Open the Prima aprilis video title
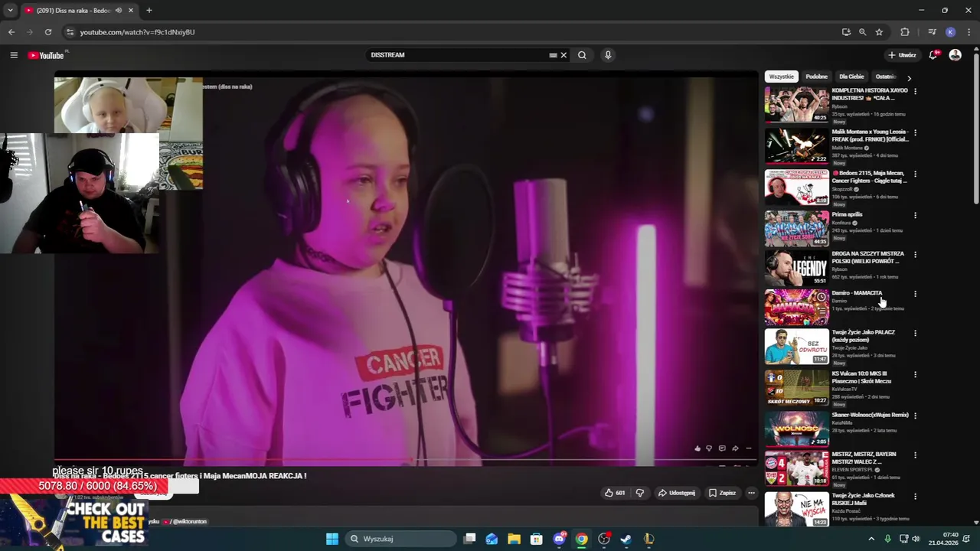980x551 pixels. pos(849,214)
